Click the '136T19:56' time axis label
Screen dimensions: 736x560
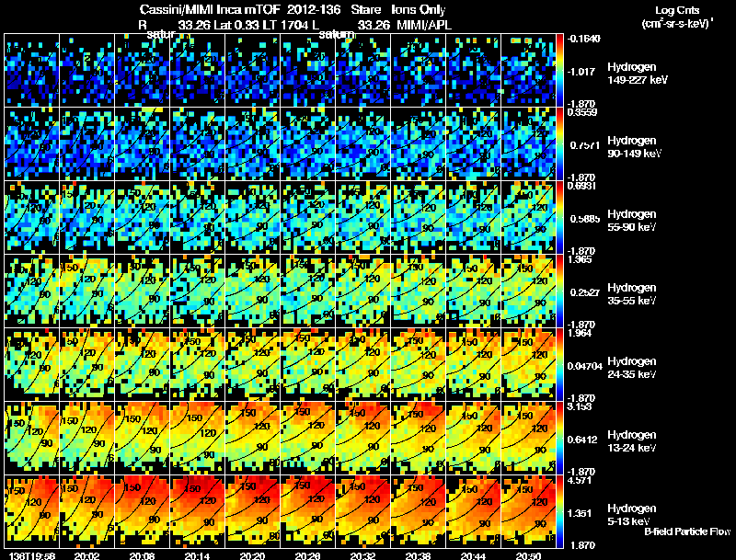[x=32, y=556]
